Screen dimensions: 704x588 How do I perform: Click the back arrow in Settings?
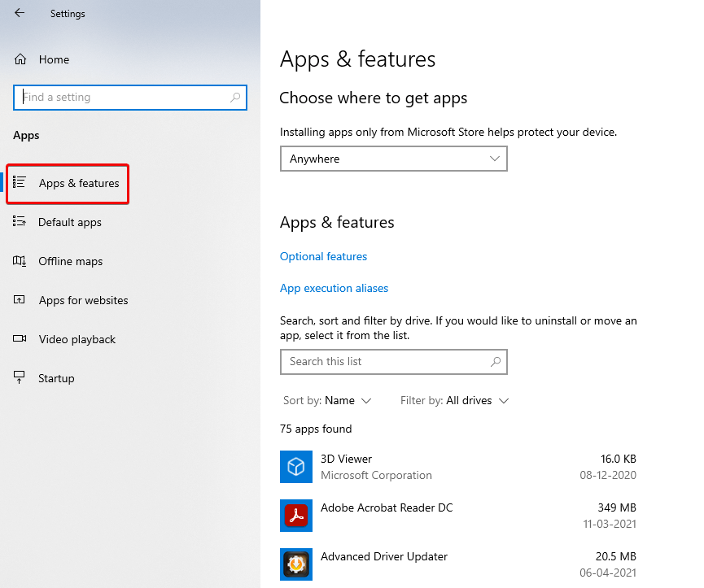click(18, 13)
